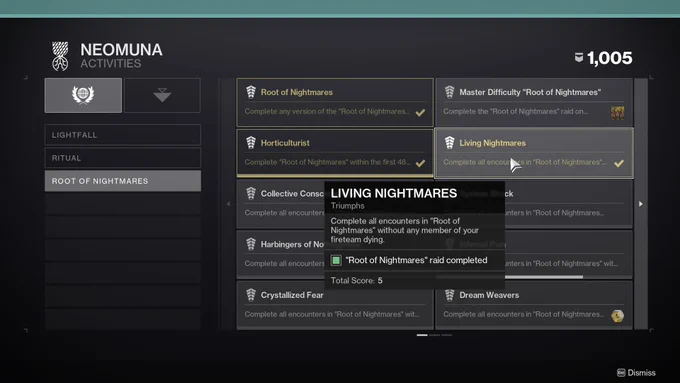Viewport: 680px width, 383px height.
Task: Click the first page indicator dot
Action: coord(422,335)
